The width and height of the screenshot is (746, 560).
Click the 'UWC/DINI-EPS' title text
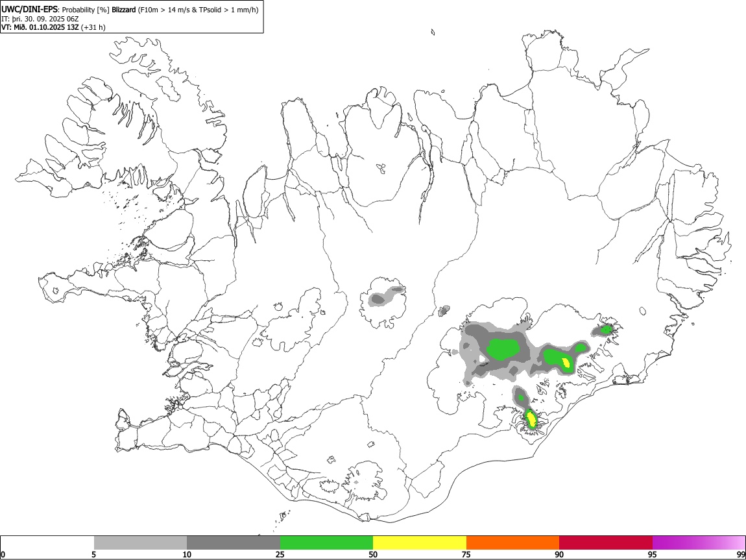click(29, 10)
